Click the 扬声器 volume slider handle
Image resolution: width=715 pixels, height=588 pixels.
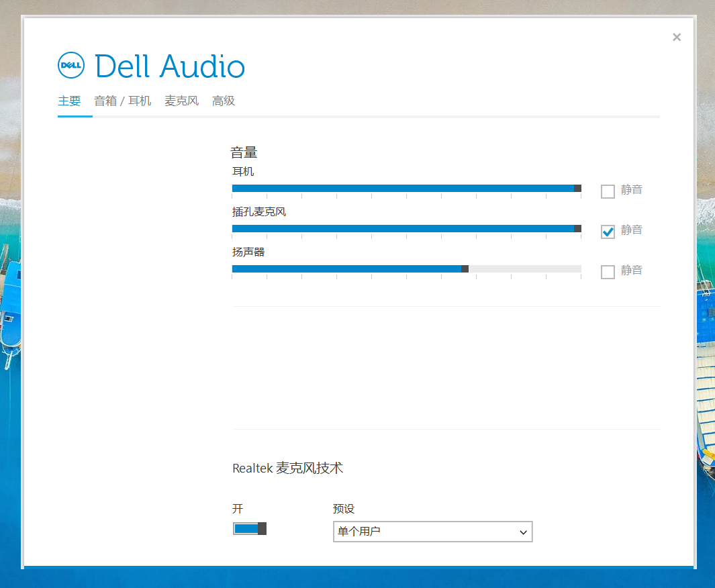point(465,269)
